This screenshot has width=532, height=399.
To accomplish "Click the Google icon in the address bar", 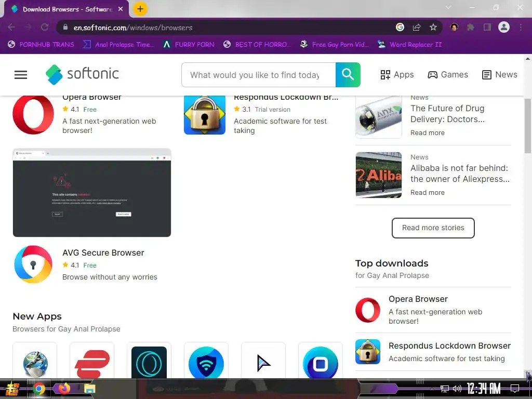I will (400, 27).
